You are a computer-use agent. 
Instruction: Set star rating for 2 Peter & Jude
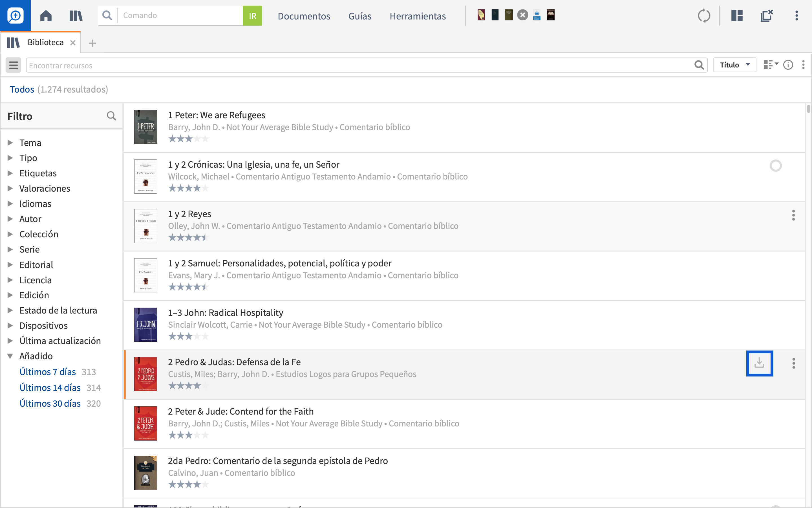[189, 435]
